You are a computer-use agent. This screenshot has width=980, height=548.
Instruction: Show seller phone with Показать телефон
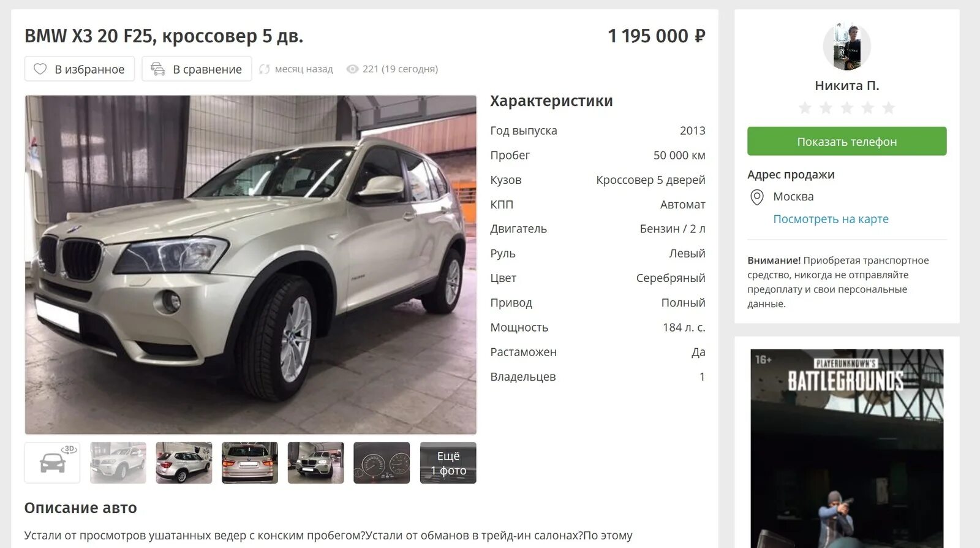click(x=846, y=141)
